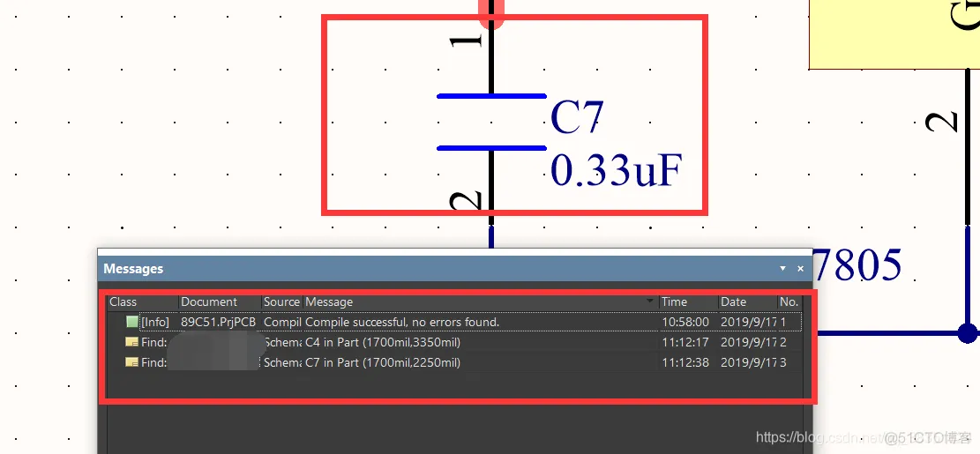Image resolution: width=980 pixels, height=454 pixels.
Task: Sort messages by Source column
Action: point(282,301)
